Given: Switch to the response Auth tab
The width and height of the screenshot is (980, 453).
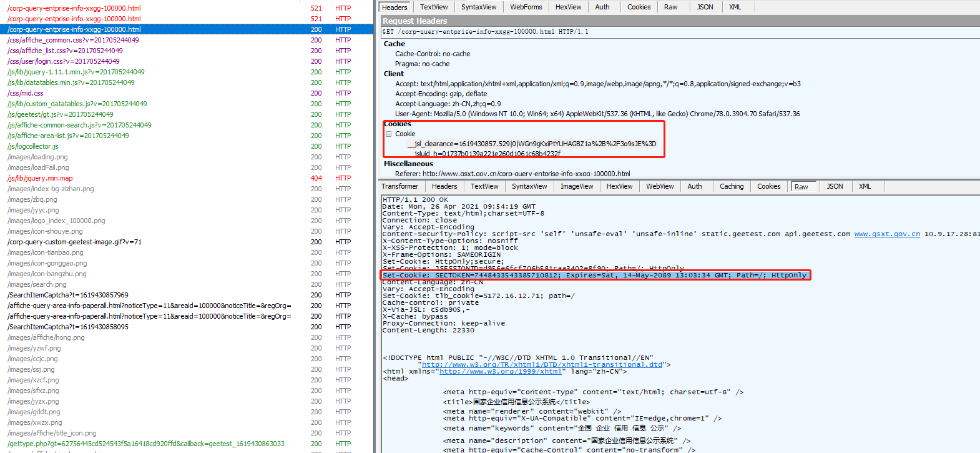Looking at the screenshot, I should pyautogui.click(x=695, y=186).
